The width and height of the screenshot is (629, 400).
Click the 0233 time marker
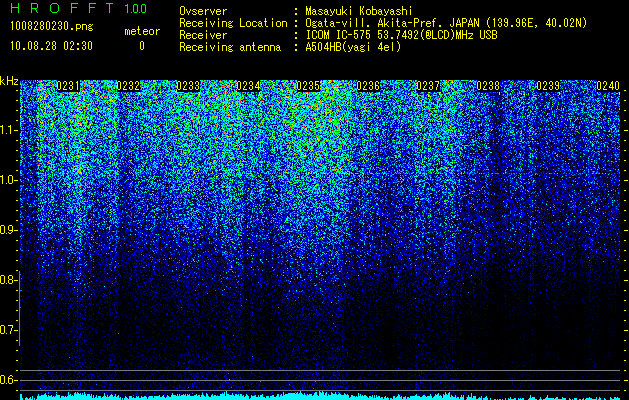click(188, 86)
